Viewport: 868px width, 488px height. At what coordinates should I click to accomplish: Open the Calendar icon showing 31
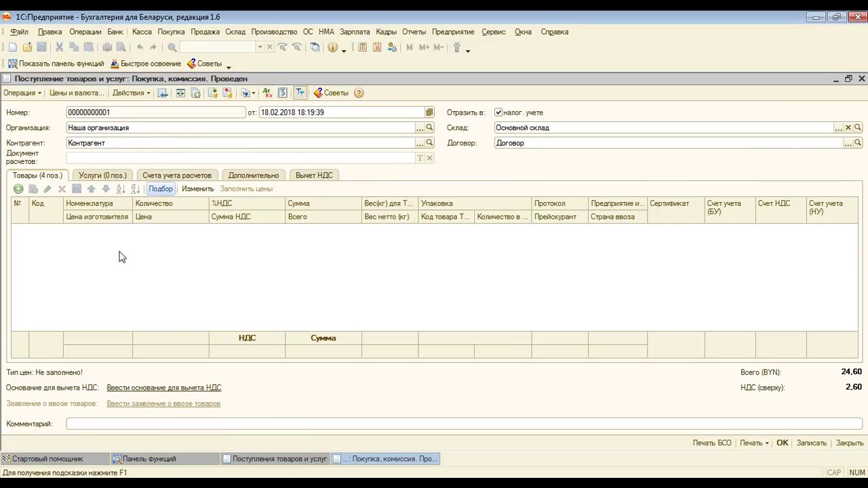click(x=377, y=47)
